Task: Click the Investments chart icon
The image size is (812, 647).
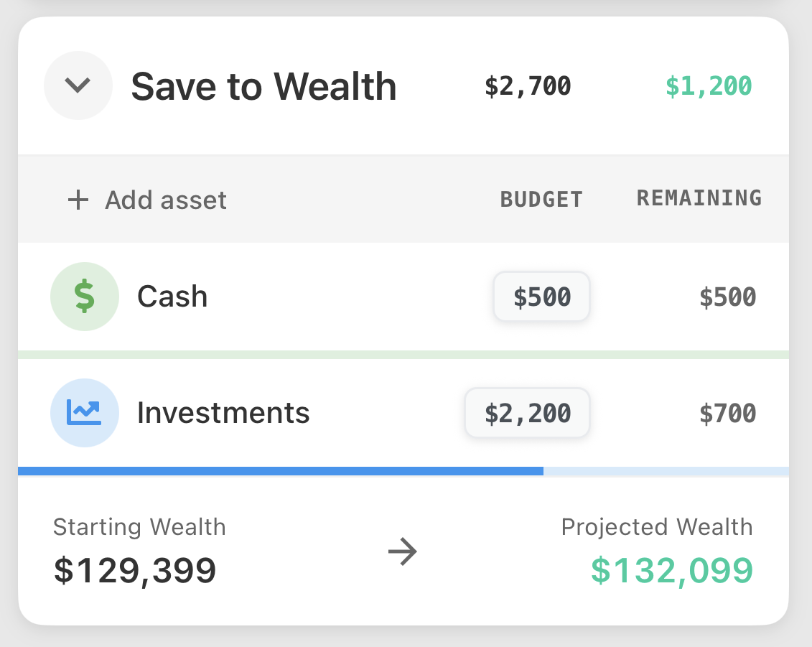Action: pos(84,413)
